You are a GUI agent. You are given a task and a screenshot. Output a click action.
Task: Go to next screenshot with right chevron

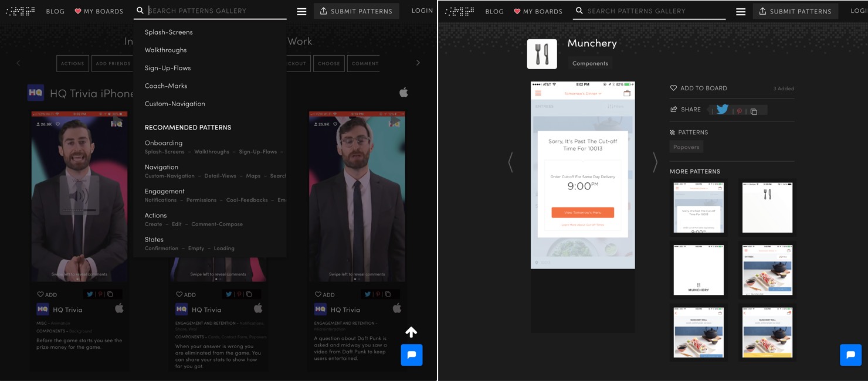[655, 162]
